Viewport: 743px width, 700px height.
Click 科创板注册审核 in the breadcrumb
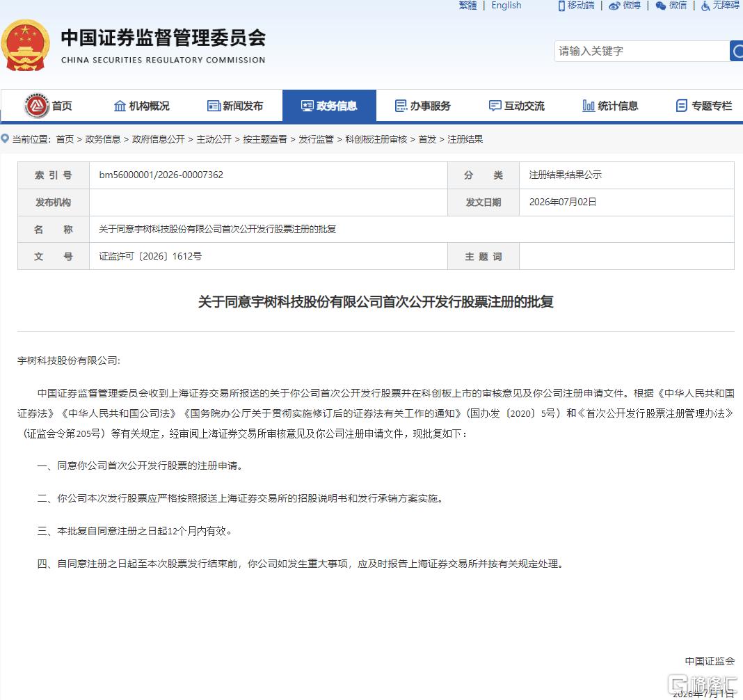tap(376, 139)
